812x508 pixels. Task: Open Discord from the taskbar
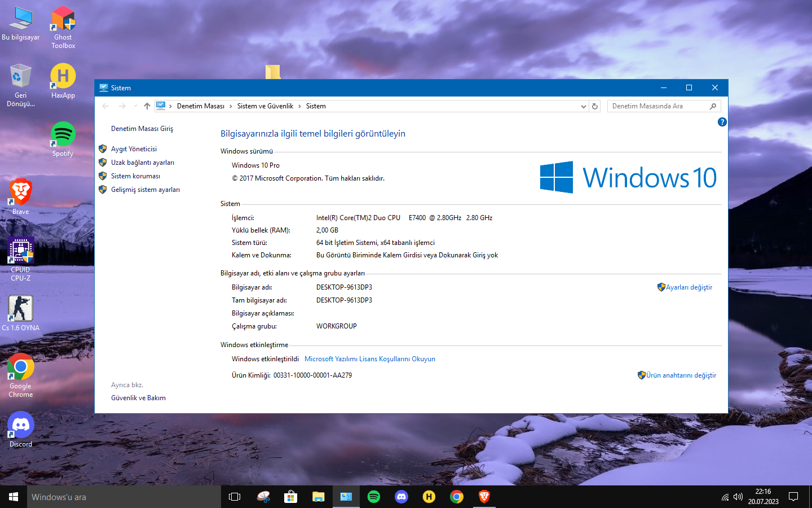click(401, 497)
